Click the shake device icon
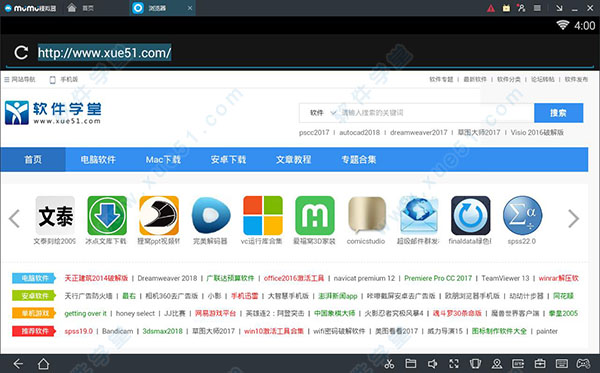The image size is (600, 373). click(475, 363)
